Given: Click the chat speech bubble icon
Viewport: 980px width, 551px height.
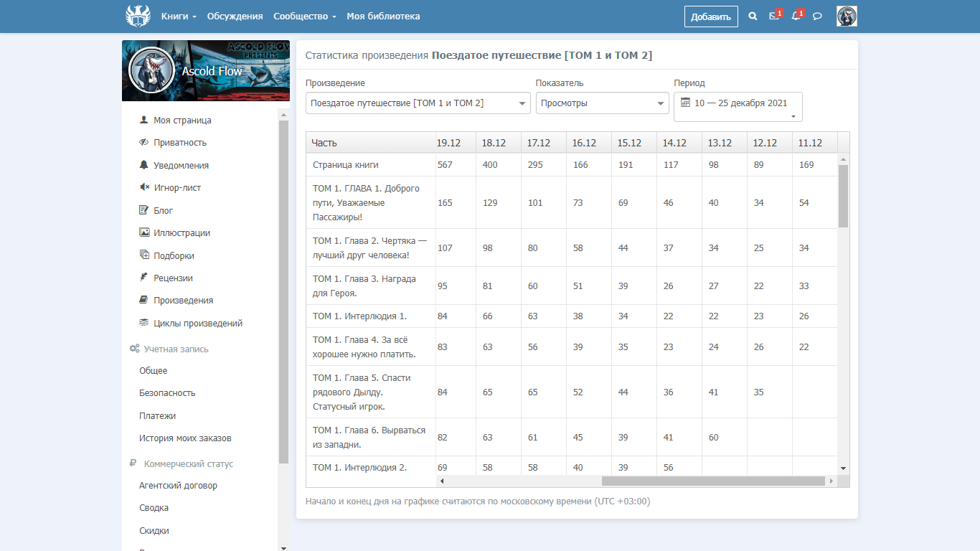Looking at the screenshot, I should click(x=817, y=16).
